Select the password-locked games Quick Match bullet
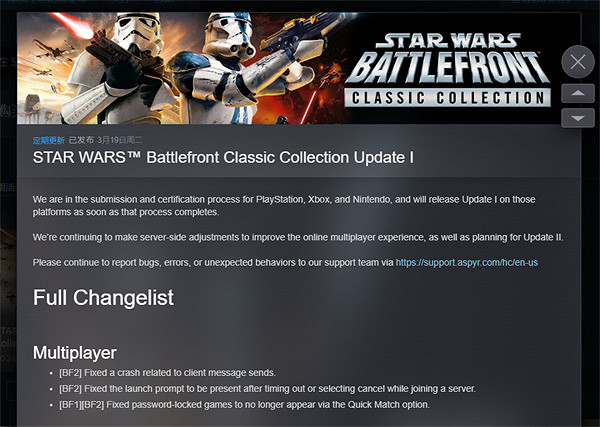Image resolution: width=600 pixels, height=427 pixels. [x=245, y=404]
